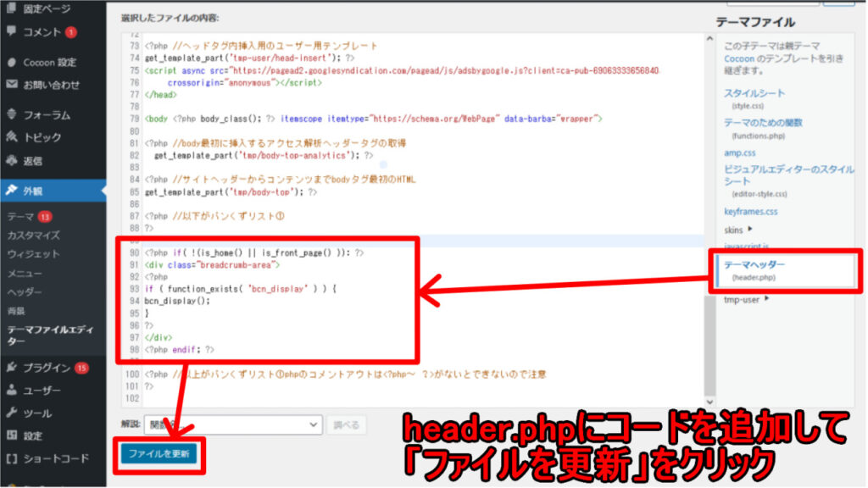
Task: Click the コメント speech bubble icon
Action: coord(11,31)
